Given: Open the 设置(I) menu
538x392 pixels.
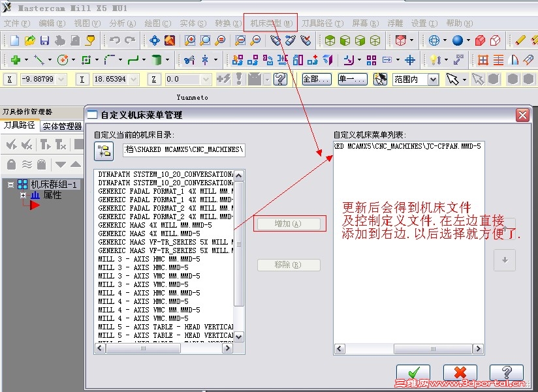Looking at the screenshot, I should pos(424,23).
